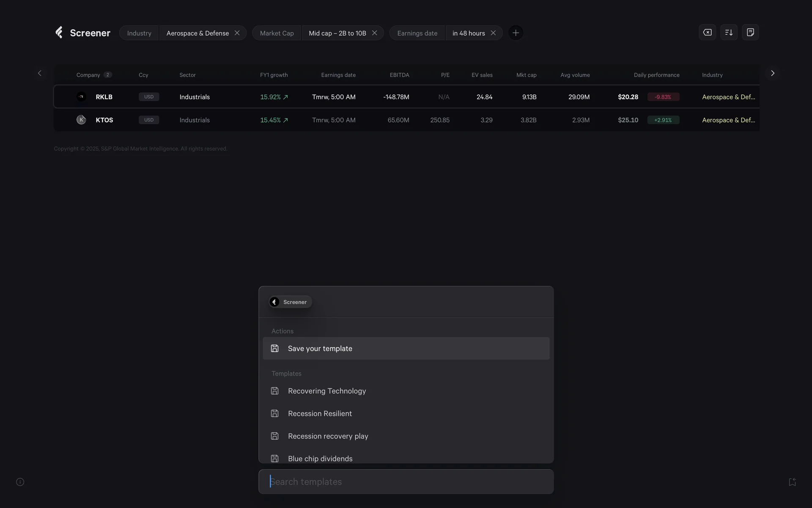The width and height of the screenshot is (812, 508).
Task: Open the RKLB company row
Action: coord(104,97)
